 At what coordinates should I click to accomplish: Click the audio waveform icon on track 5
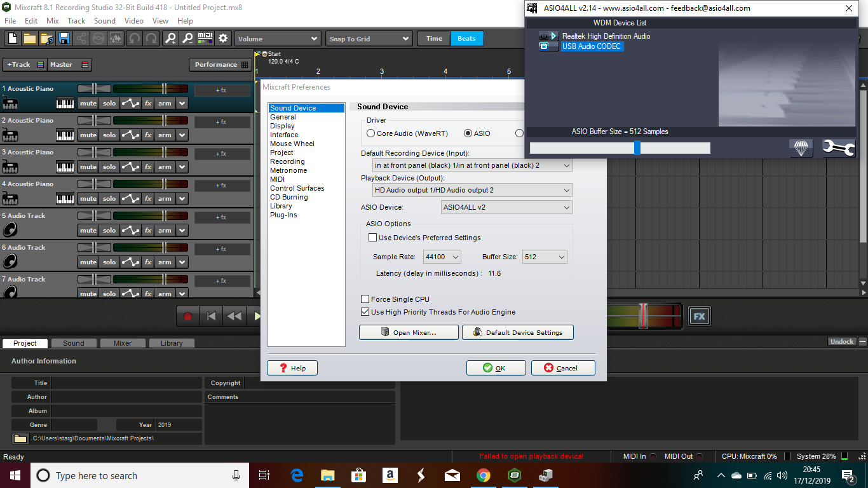[10, 229]
